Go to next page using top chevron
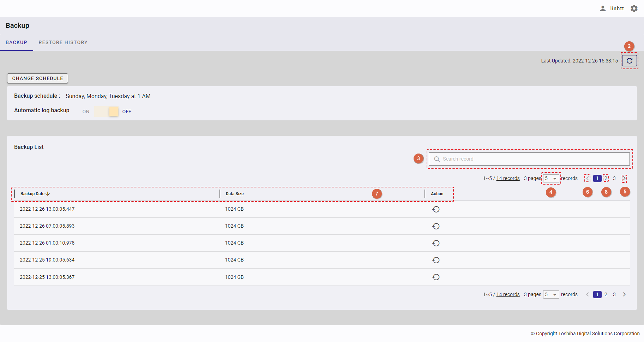The height and width of the screenshot is (342, 644). tap(624, 178)
